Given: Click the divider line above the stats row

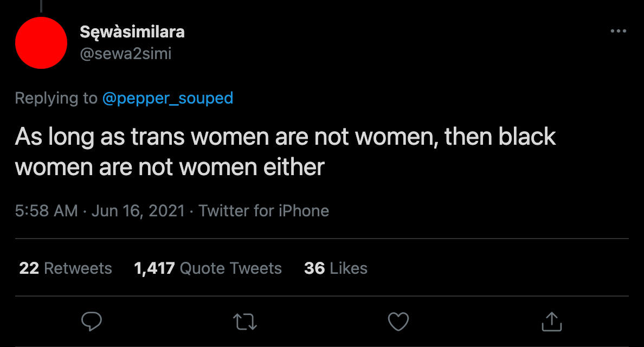Looking at the screenshot, I should point(322,239).
